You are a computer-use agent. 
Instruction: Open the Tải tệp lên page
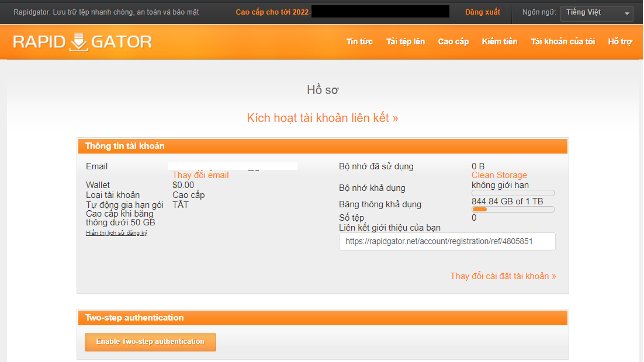tap(406, 41)
